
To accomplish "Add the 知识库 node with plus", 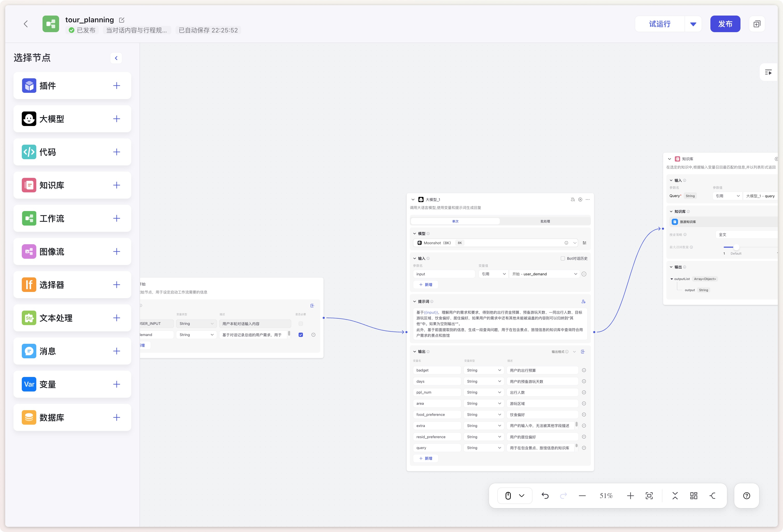I will (117, 185).
